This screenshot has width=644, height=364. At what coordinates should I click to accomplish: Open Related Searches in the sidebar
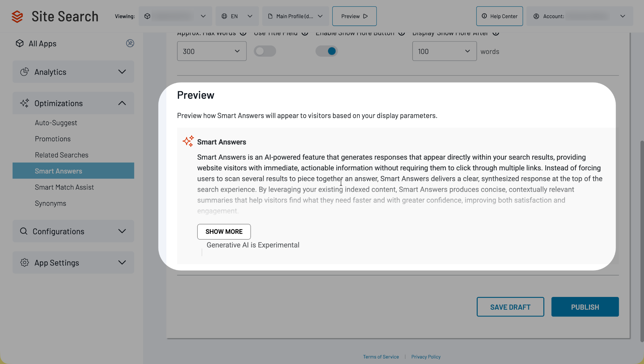click(x=62, y=155)
